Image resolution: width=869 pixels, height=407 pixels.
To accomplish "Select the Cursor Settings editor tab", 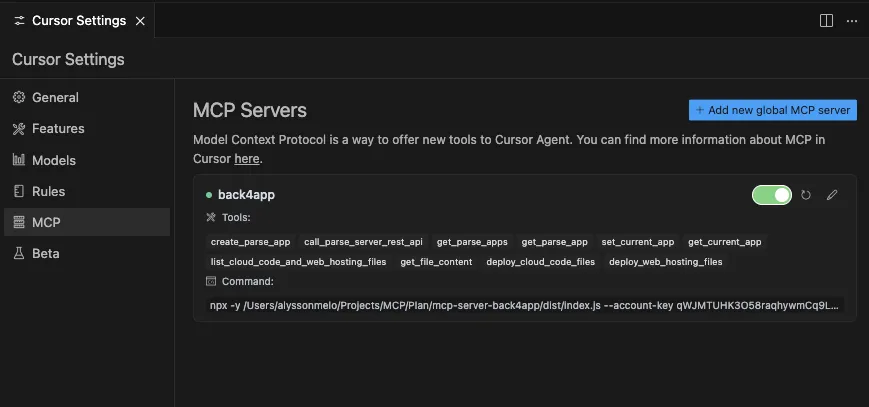I will click(78, 21).
